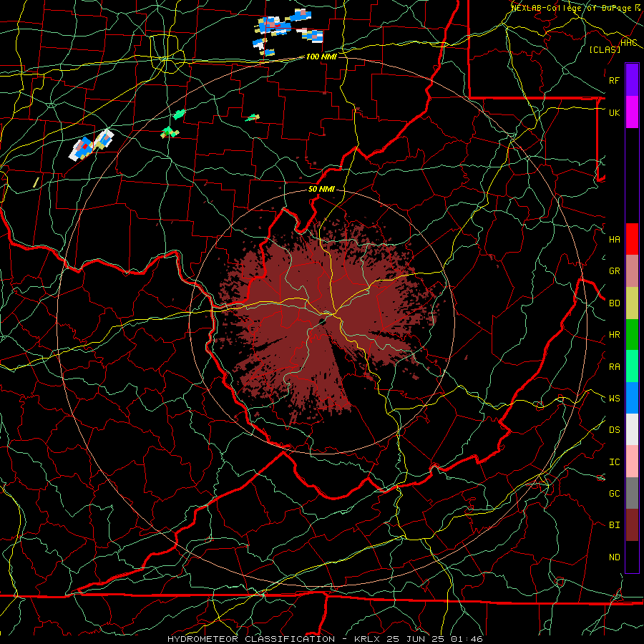Click the GC legend label
644x644 pixels.
(x=614, y=494)
